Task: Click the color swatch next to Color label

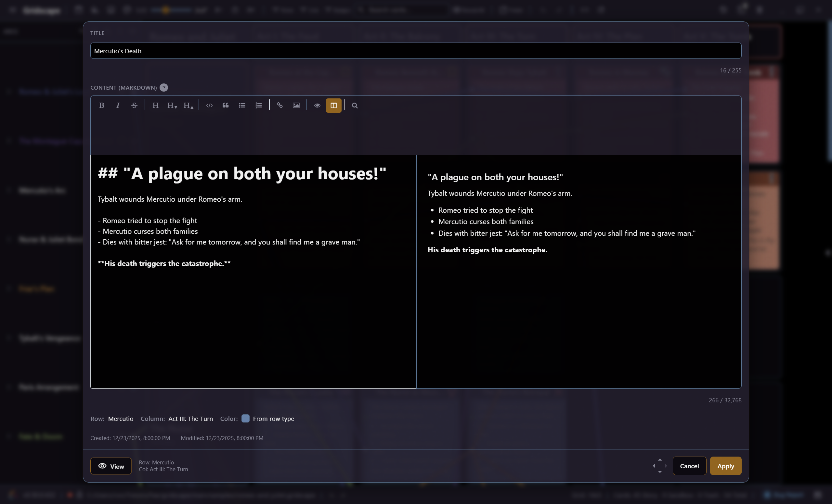Action: 245,419
